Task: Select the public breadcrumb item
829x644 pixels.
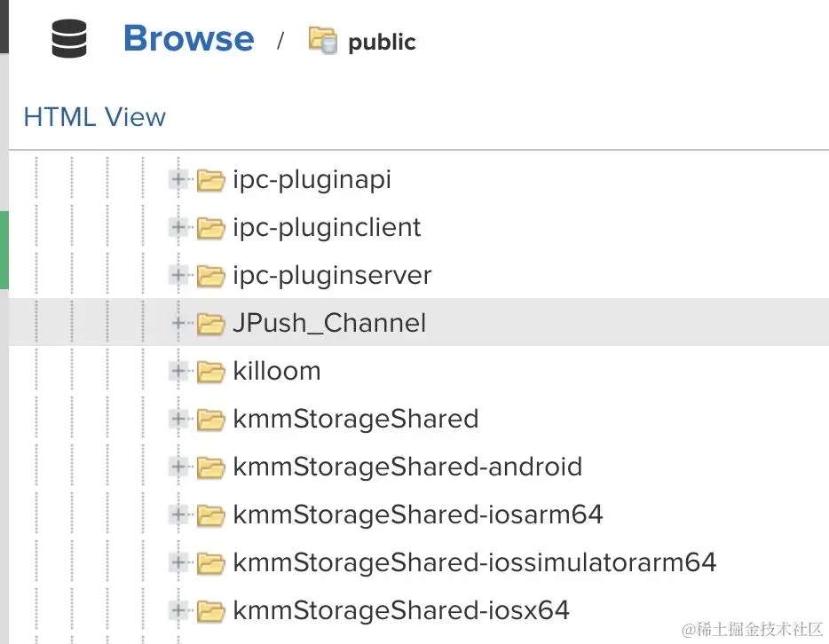Action: click(x=382, y=43)
